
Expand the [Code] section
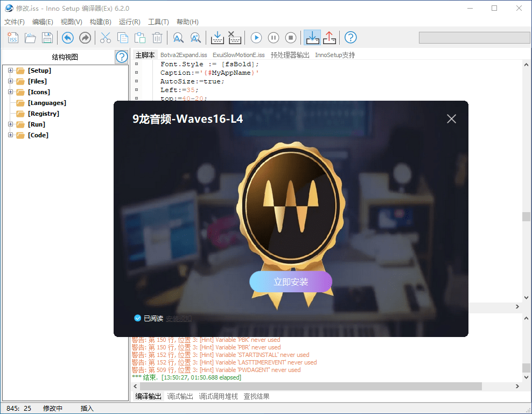11,135
